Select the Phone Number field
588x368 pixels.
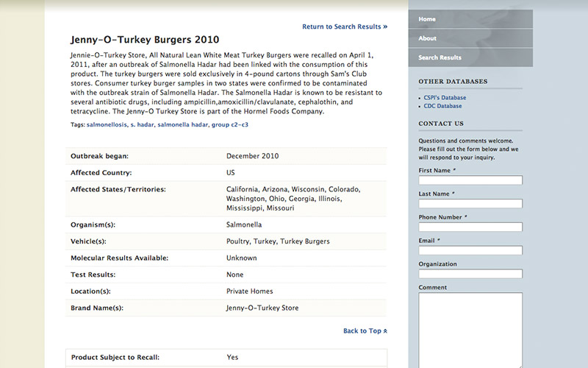tap(470, 227)
